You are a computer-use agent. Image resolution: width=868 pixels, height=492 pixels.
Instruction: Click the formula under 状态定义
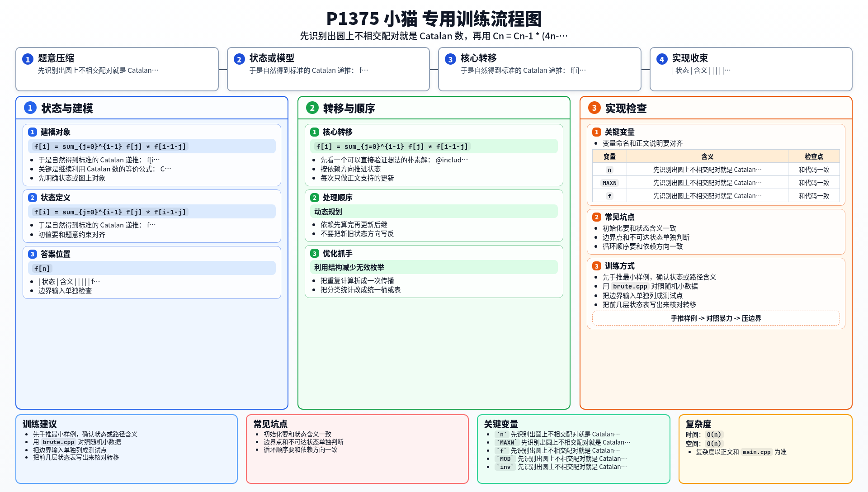[x=110, y=212]
